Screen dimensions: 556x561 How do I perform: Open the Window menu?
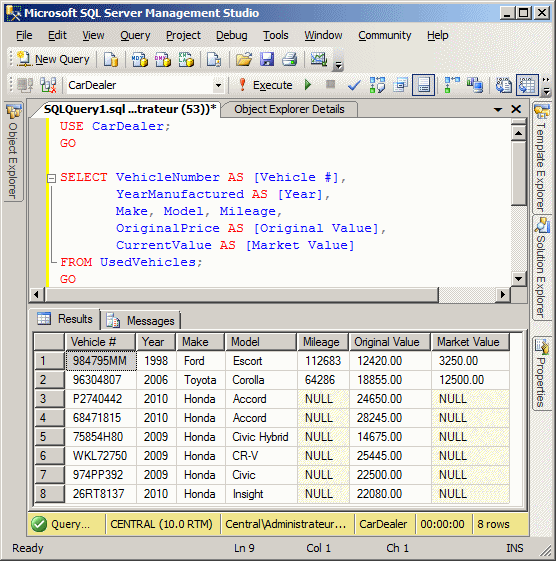323,35
